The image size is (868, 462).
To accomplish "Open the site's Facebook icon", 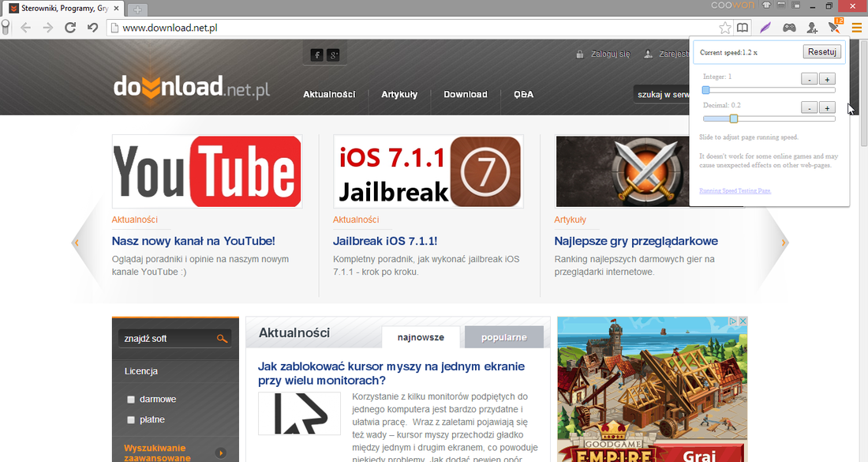I will pos(316,54).
